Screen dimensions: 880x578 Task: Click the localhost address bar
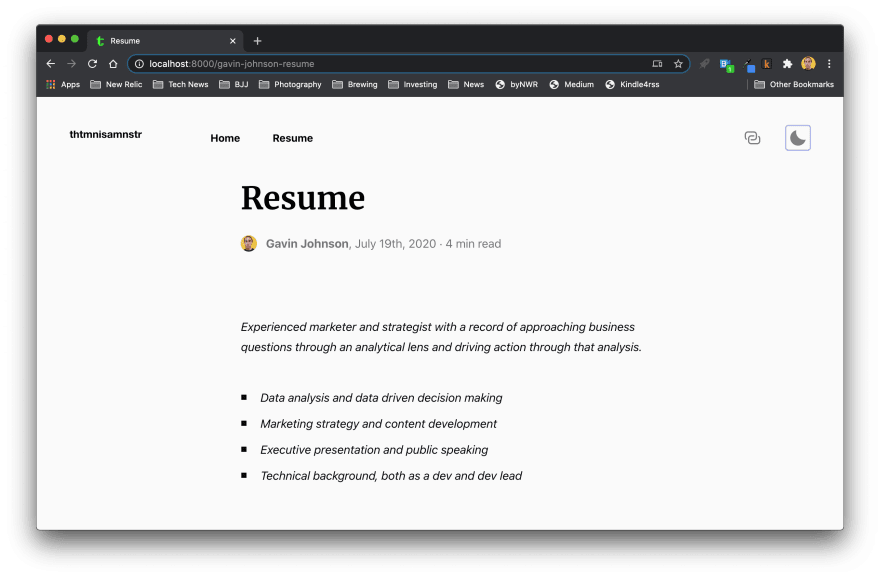click(390, 64)
